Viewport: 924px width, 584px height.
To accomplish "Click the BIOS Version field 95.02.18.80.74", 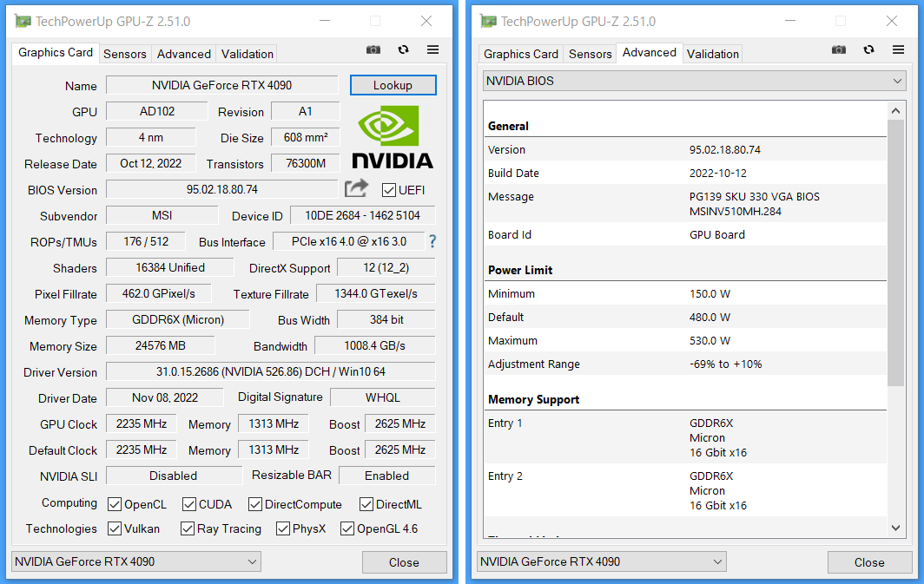I will [x=222, y=189].
